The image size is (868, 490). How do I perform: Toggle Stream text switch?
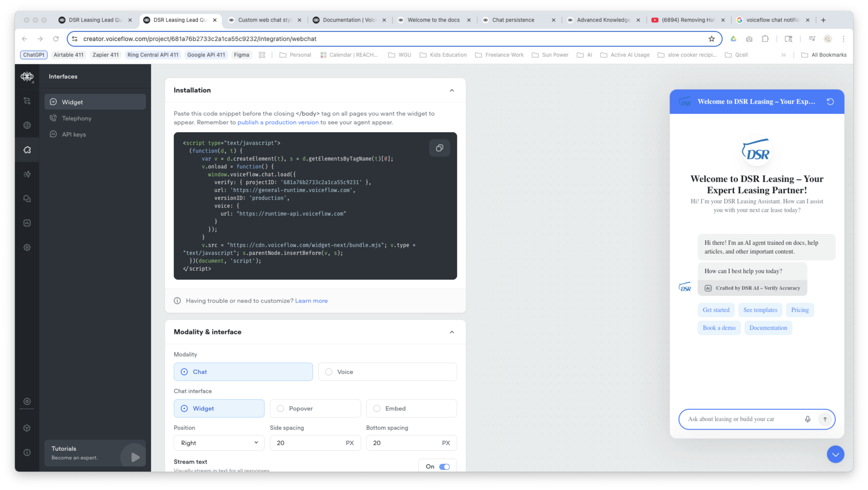click(x=444, y=466)
